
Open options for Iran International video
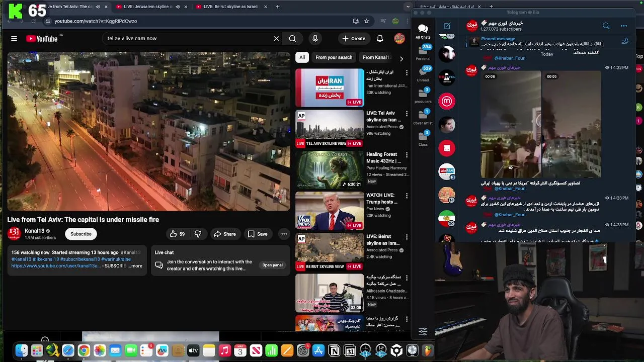click(407, 72)
